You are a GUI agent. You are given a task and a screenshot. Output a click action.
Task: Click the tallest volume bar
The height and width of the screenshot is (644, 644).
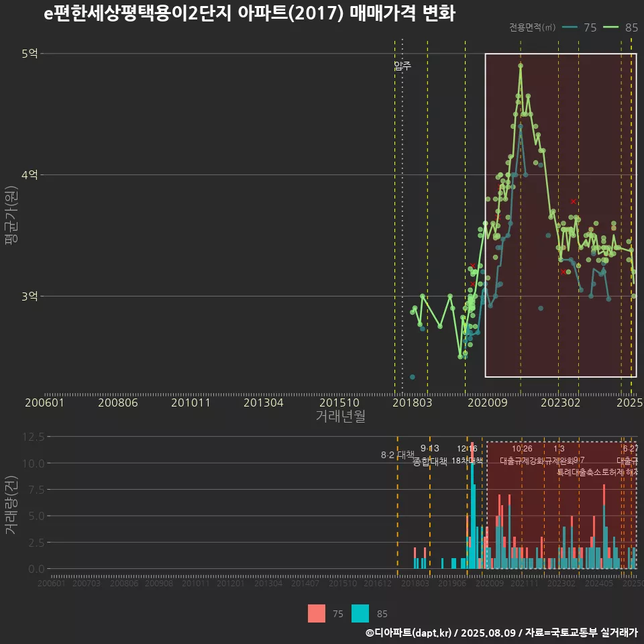point(472,506)
